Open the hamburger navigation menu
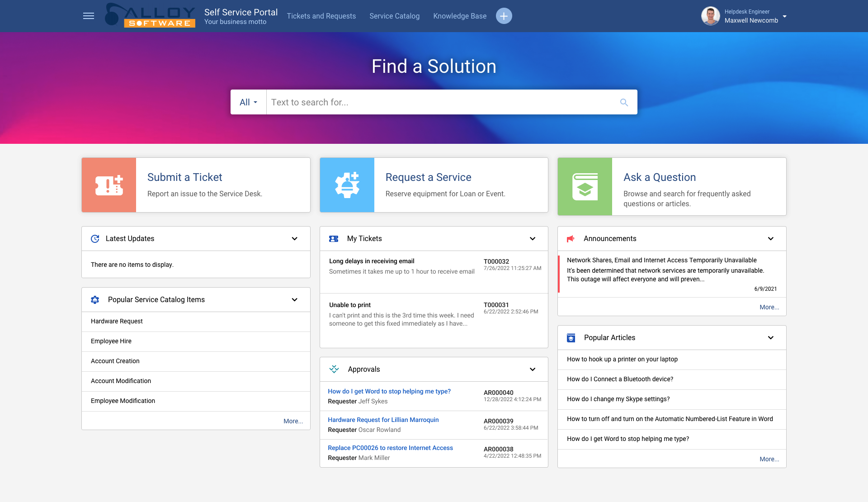This screenshot has width=868, height=502. [89, 16]
